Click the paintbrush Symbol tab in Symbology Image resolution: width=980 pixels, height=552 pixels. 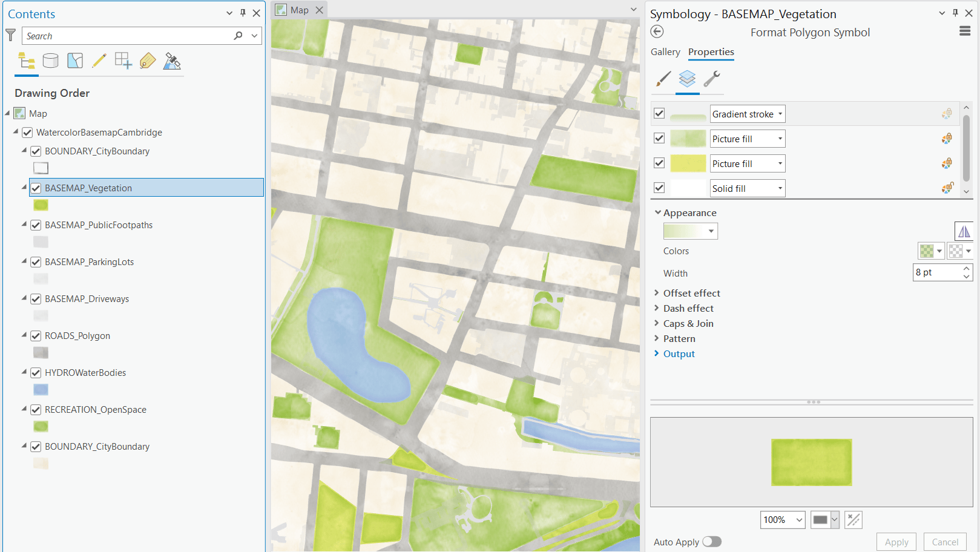(662, 79)
